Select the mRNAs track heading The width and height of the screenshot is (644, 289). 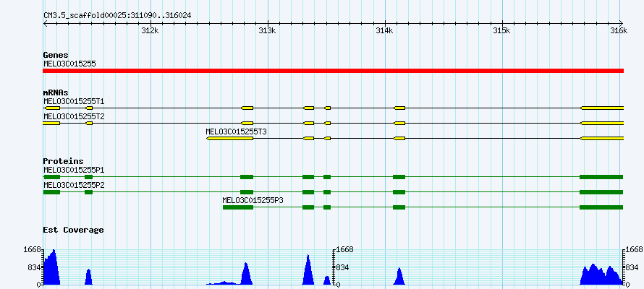point(56,92)
